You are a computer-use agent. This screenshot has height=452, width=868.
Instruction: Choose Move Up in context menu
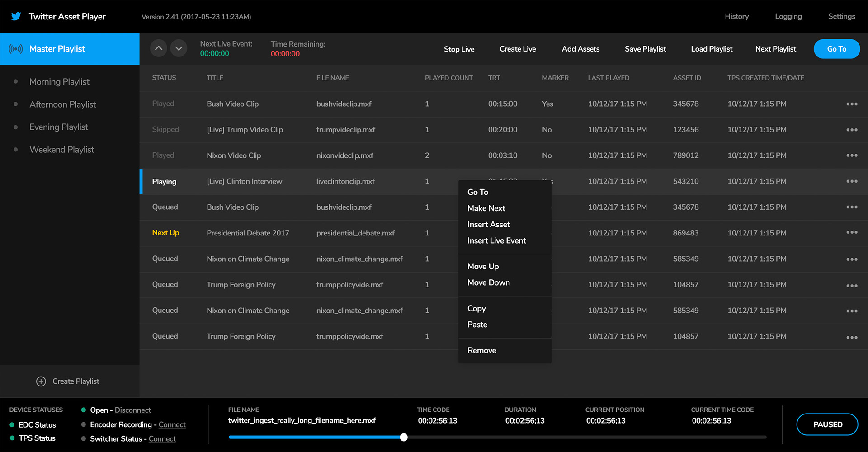pos(483,267)
